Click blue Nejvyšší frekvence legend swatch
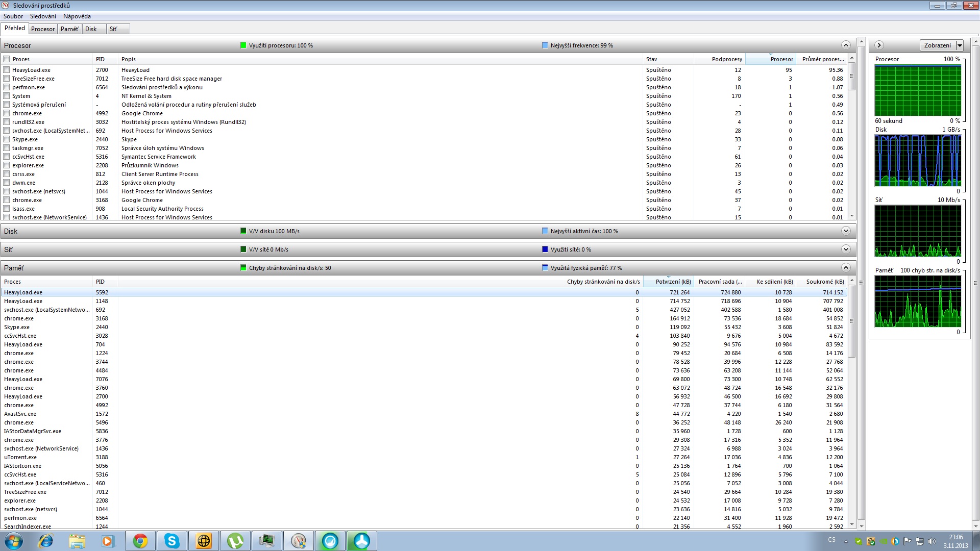 (545, 45)
